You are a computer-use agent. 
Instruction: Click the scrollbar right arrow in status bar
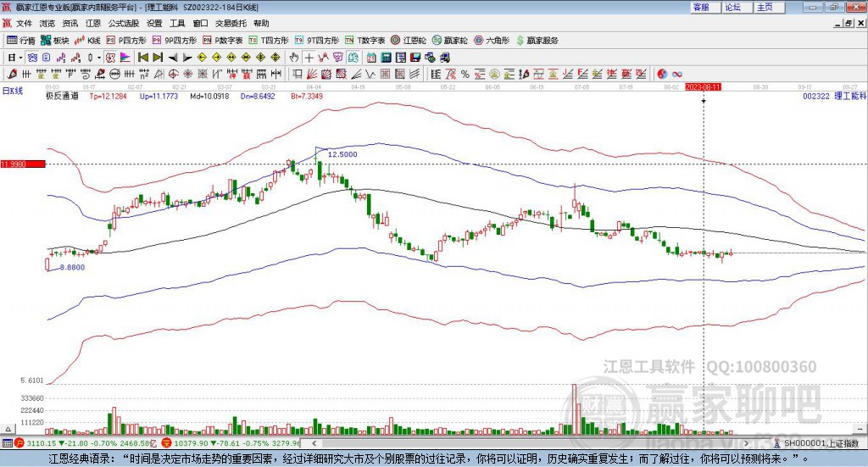[x=746, y=443]
